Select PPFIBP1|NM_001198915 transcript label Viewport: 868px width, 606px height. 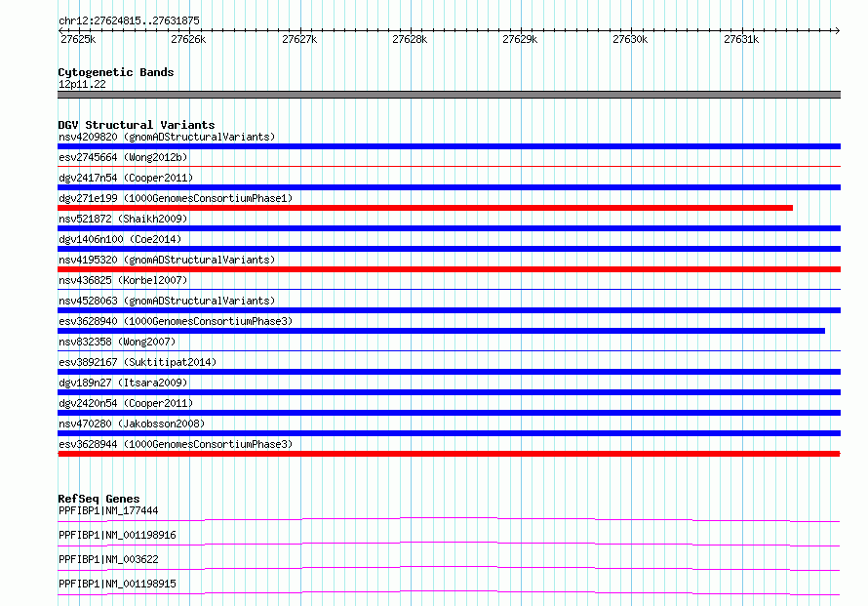point(117,584)
